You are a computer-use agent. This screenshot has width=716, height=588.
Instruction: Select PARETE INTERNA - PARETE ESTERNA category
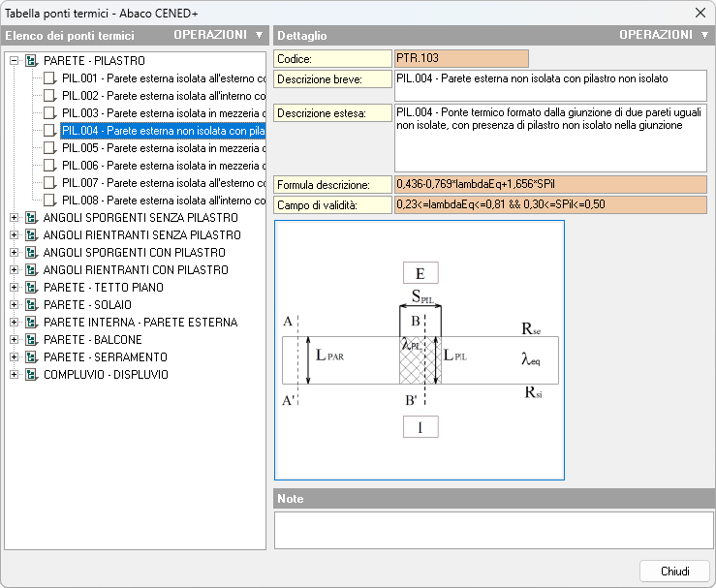tap(140, 323)
